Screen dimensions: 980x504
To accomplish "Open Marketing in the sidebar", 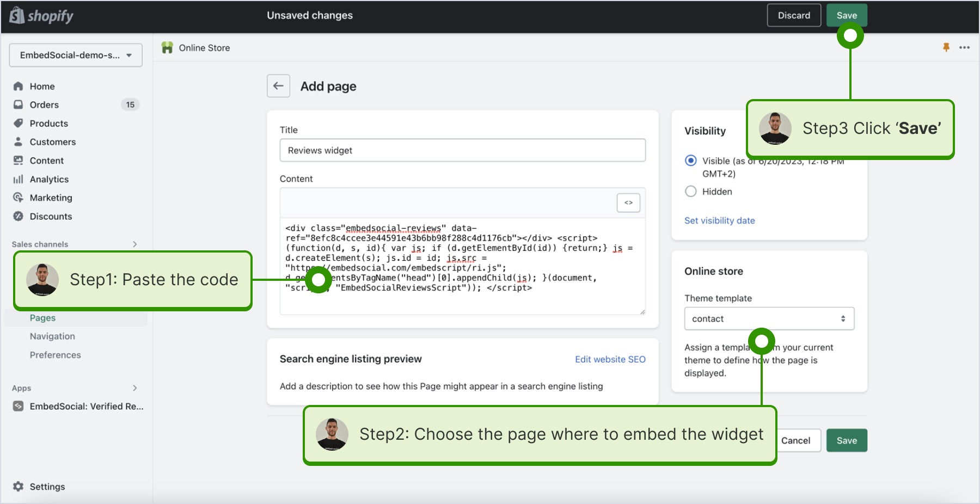I will (x=51, y=198).
